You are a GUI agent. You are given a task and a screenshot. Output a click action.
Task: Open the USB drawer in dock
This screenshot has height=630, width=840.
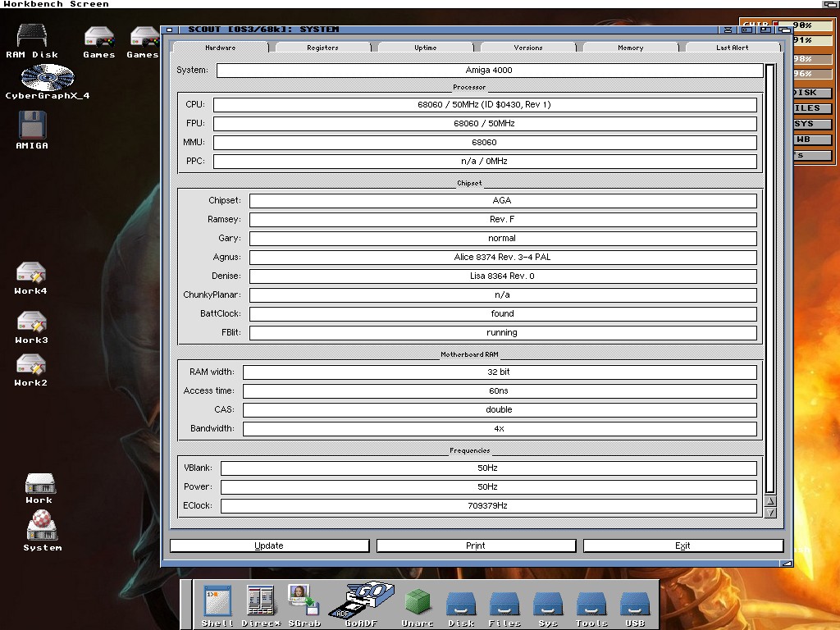click(x=635, y=609)
